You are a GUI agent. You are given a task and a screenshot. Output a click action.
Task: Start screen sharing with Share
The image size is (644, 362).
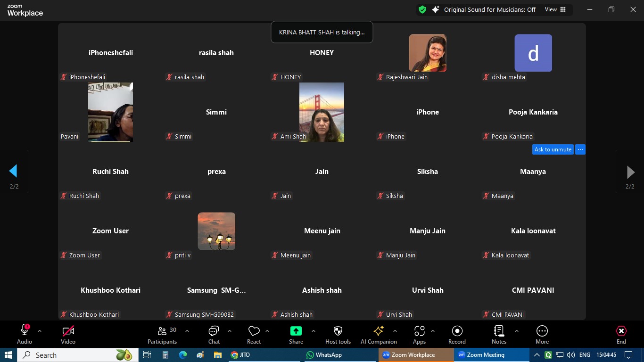296,335
